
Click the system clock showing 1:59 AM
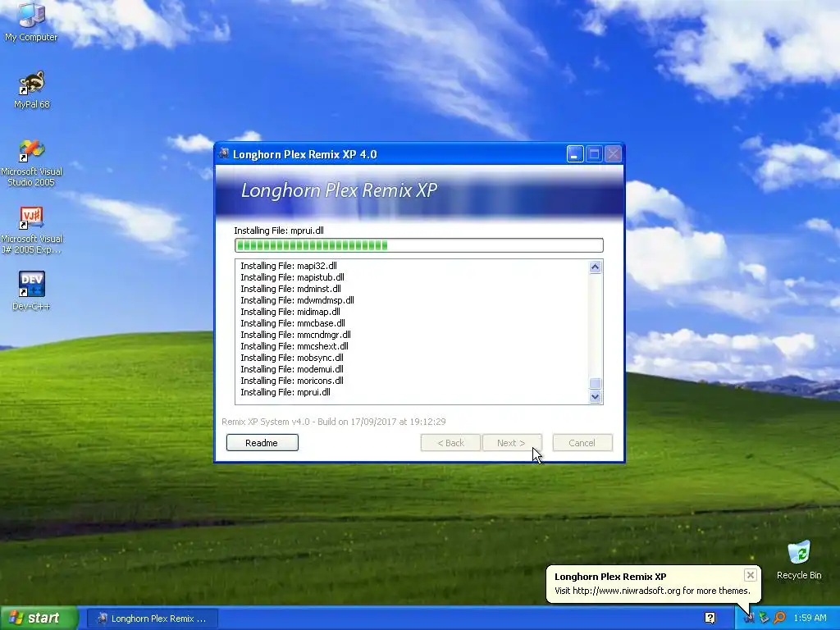pos(810,618)
